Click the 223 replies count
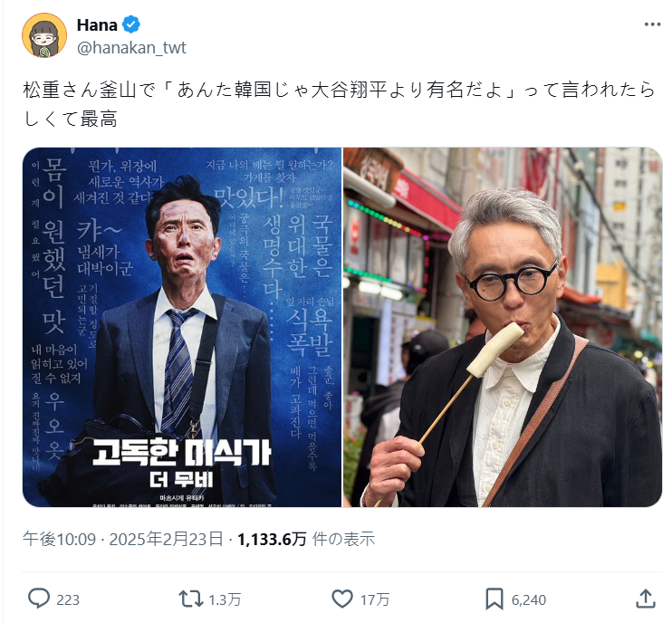672x623 pixels. pos(68,599)
